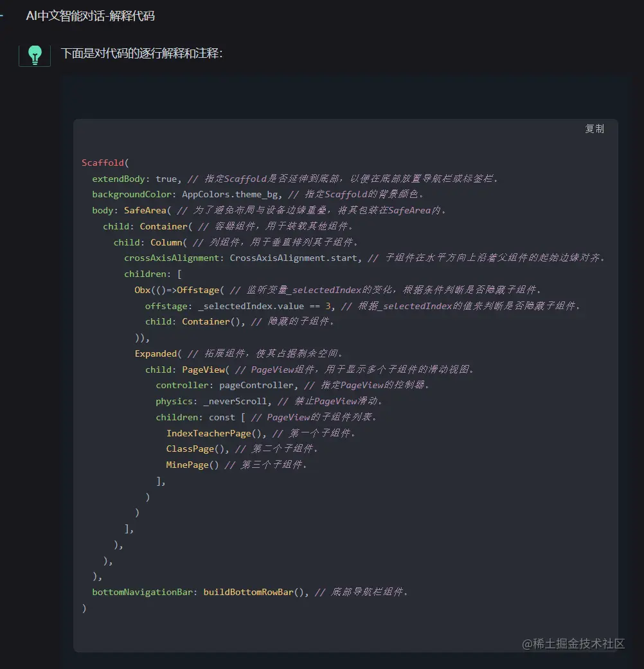644x669 pixels.
Task: Click the controller: pageController line
Action: pos(292,386)
